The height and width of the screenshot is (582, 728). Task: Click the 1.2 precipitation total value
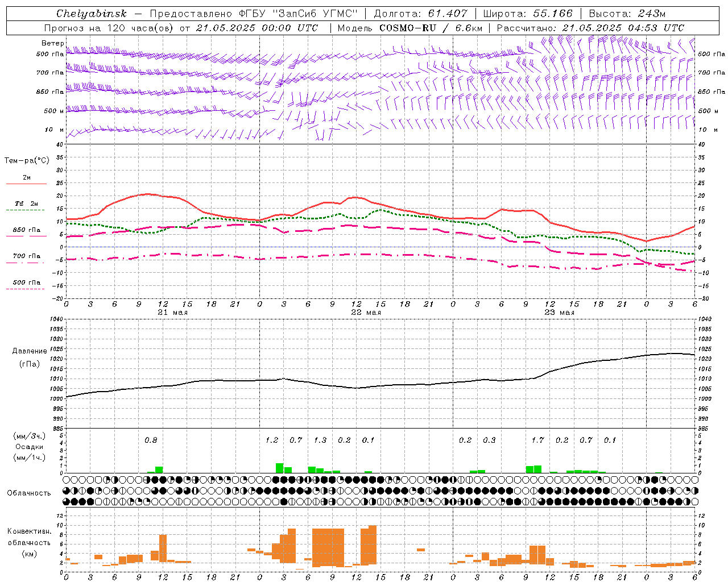click(x=272, y=440)
